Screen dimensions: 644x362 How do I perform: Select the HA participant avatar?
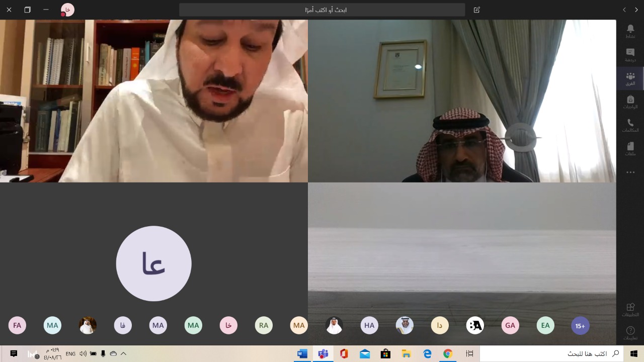pos(369,325)
